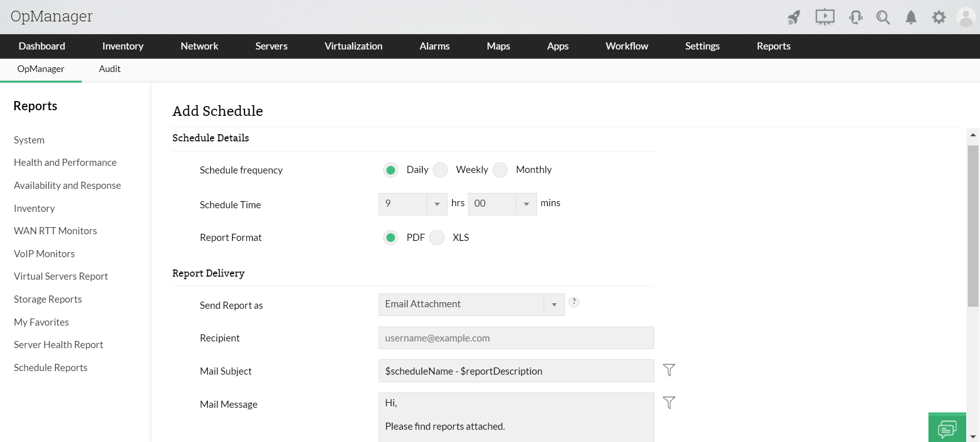This screenshot has width=980, height=442.
Task: Click the user profile avatar
Action: (x=966, y=17)
